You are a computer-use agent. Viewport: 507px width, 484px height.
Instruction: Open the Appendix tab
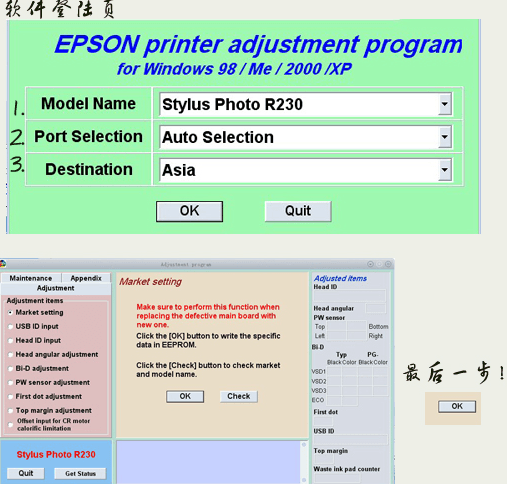(x=86, y=278)
